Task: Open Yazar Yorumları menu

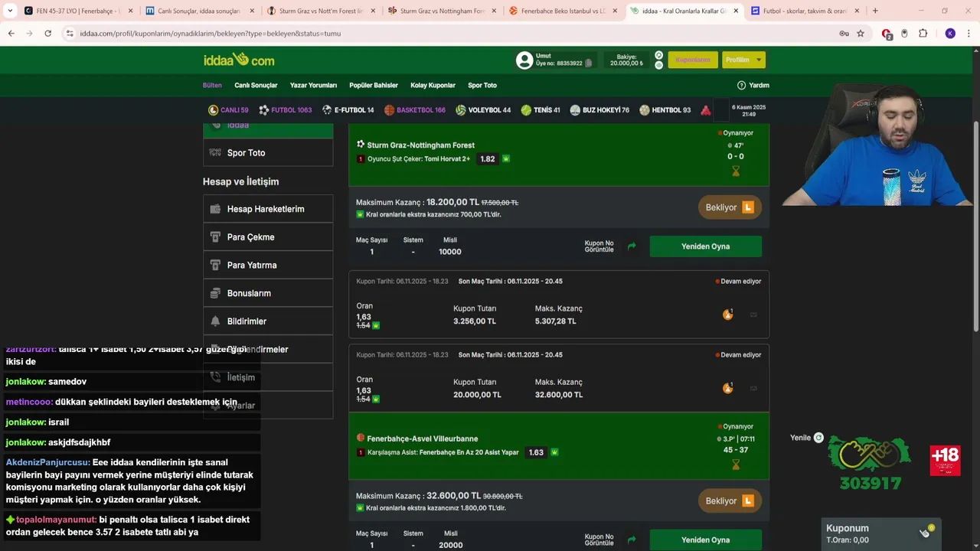Action: click(313, 85)
